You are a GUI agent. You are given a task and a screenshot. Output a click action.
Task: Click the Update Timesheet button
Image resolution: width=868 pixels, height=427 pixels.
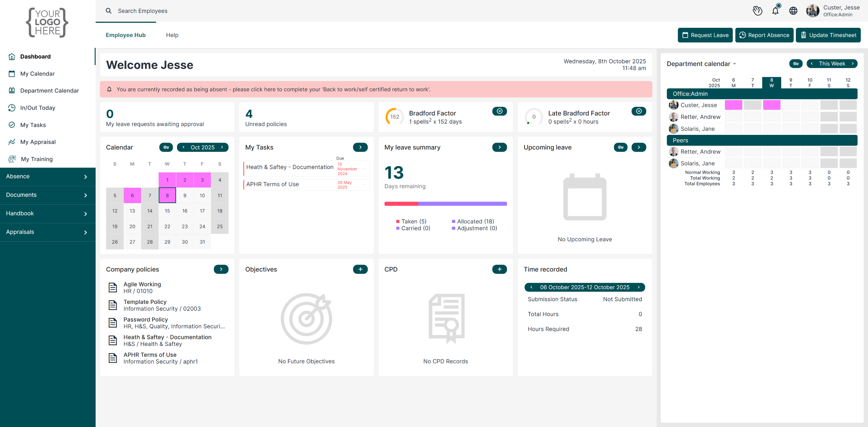coord(828,35)
